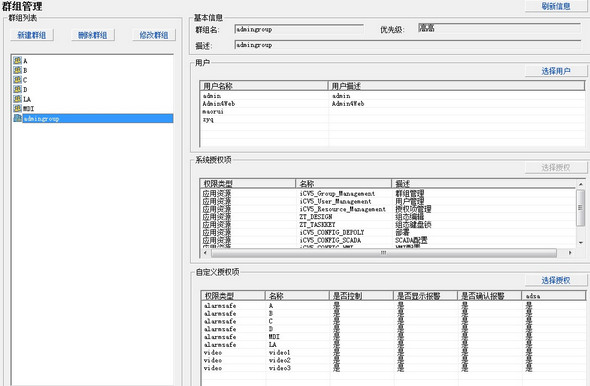Select the iCVS_CONFIG_DEPOLY permission row

(x=388, y=233)
